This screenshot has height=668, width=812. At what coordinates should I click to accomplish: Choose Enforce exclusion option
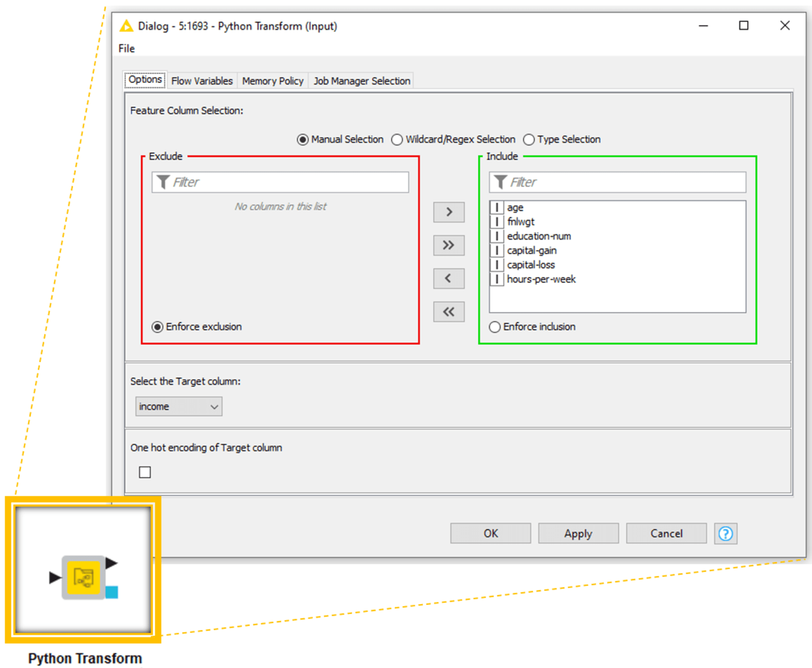coord(157,327)
